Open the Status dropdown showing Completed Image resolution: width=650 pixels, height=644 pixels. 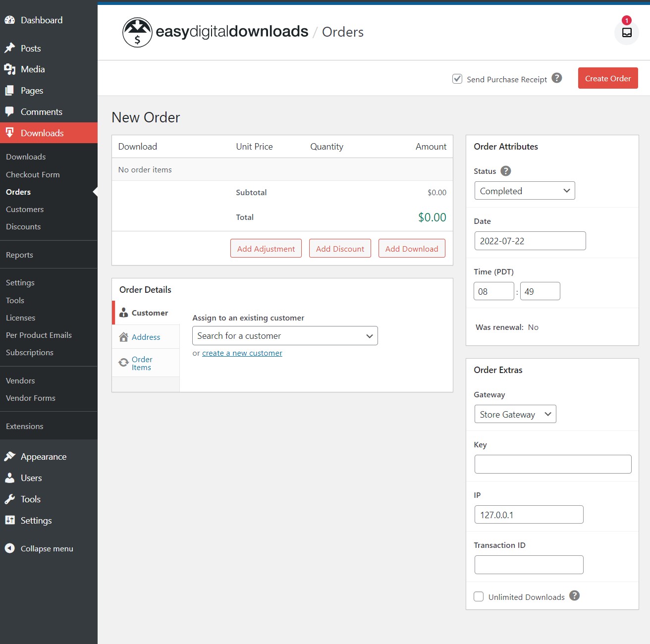coord(524,191)
